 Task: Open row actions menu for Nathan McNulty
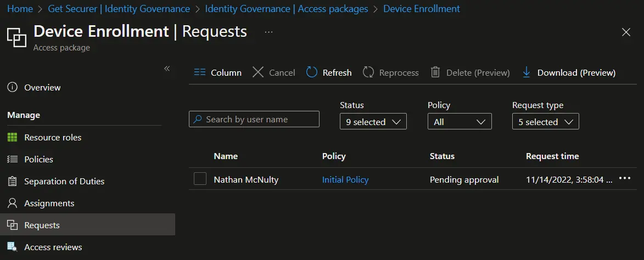625,179
